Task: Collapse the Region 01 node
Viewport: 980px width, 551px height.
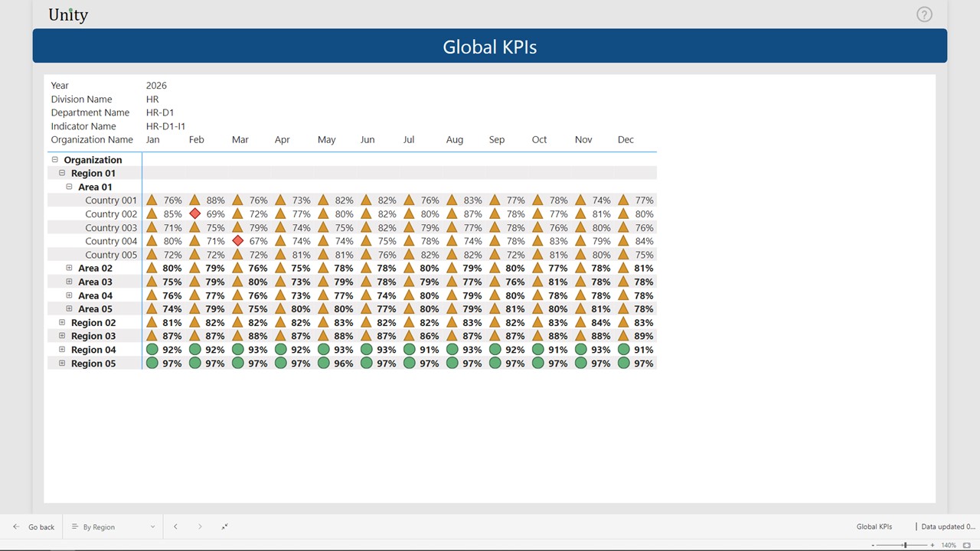Action: (62, 173)
